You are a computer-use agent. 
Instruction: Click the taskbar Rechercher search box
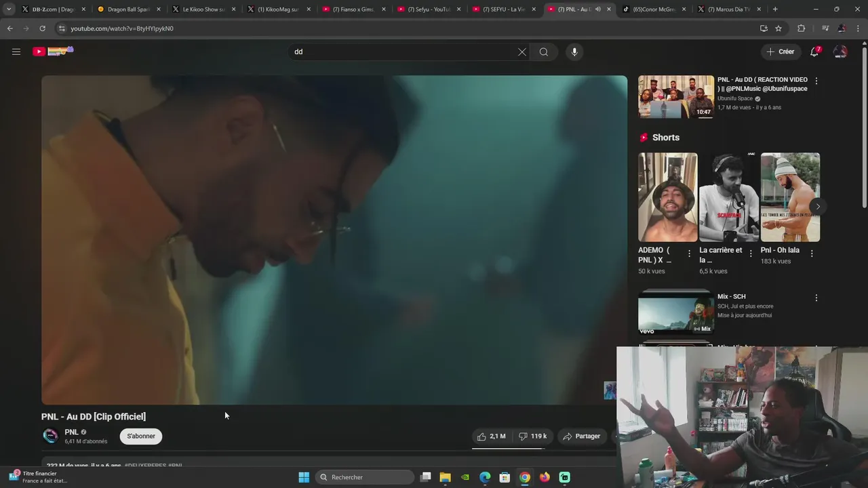365,477
